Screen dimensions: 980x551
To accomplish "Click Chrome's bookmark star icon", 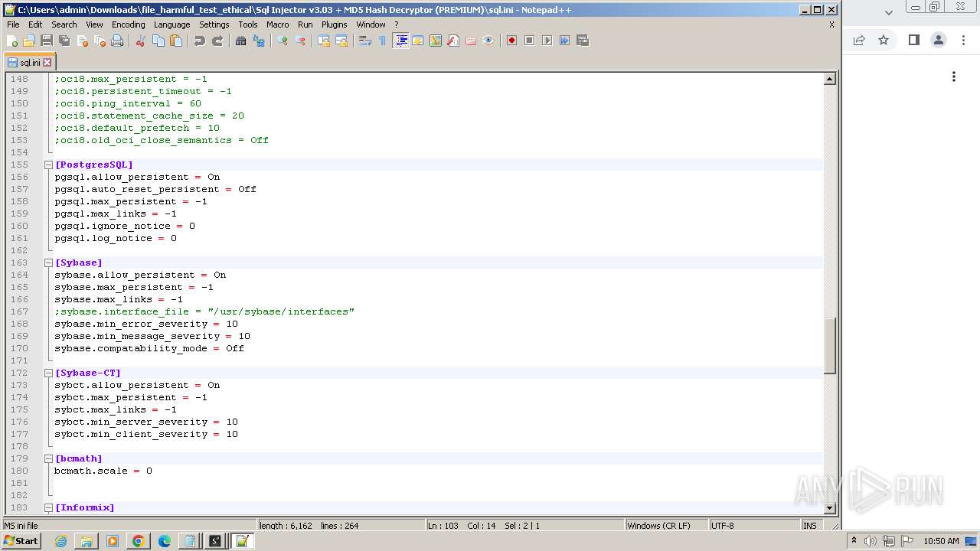I will pos(884,41).
